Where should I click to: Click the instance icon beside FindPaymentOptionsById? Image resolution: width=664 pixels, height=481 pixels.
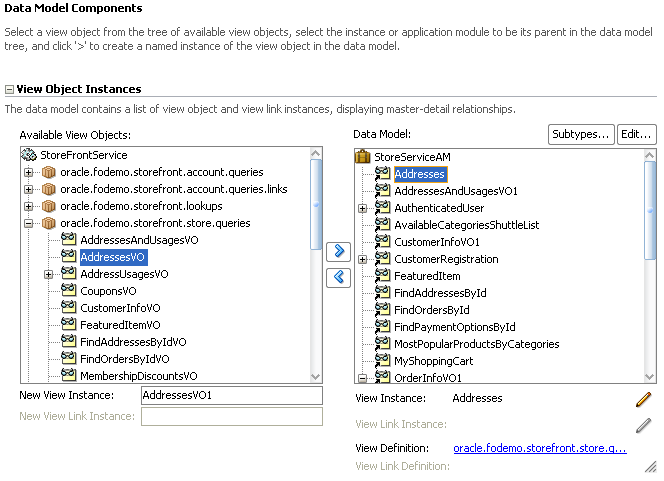coord(382,326)
